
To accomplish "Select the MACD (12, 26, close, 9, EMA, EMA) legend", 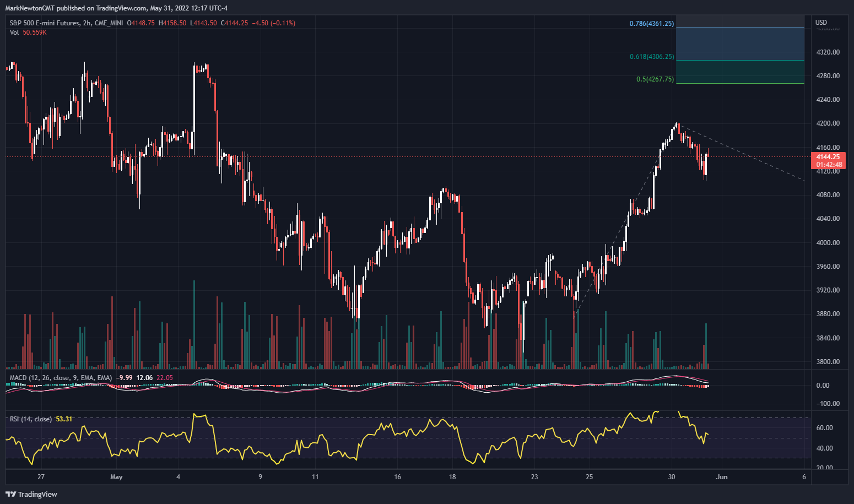I will (61, 377).
